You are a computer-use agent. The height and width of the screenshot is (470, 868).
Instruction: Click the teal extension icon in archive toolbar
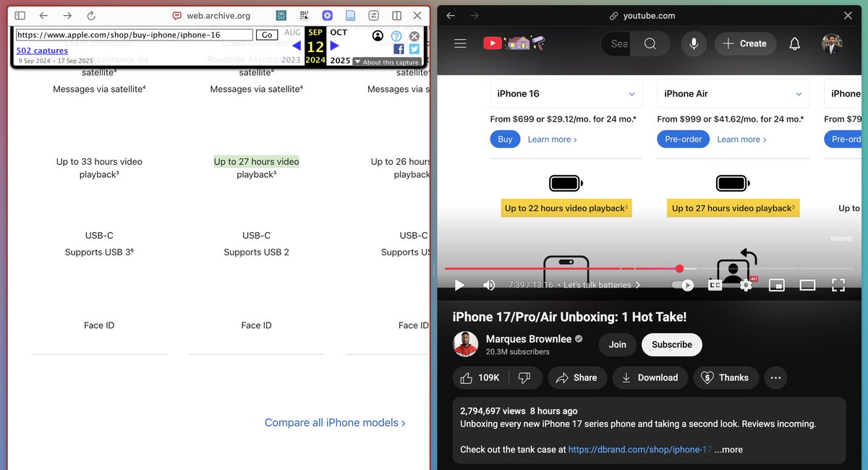(281, 15)
